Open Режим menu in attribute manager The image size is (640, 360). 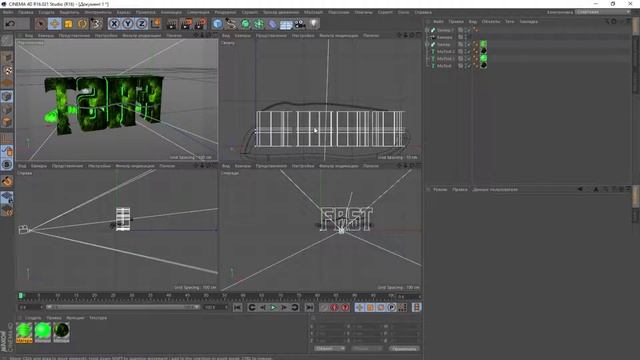(440, 189)
